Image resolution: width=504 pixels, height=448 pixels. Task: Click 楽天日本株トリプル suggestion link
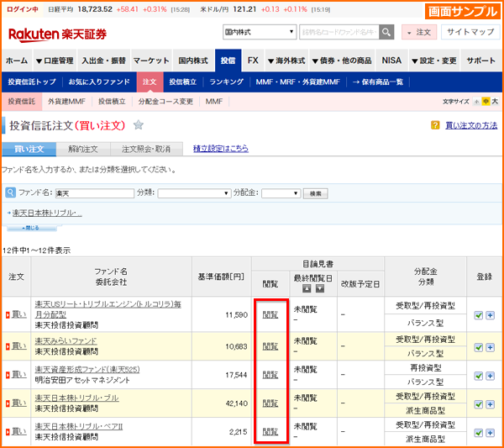[x=47, y=213]
